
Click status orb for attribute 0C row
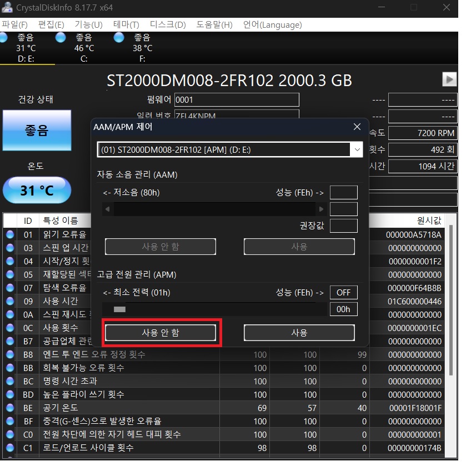(x=10, y=328)
